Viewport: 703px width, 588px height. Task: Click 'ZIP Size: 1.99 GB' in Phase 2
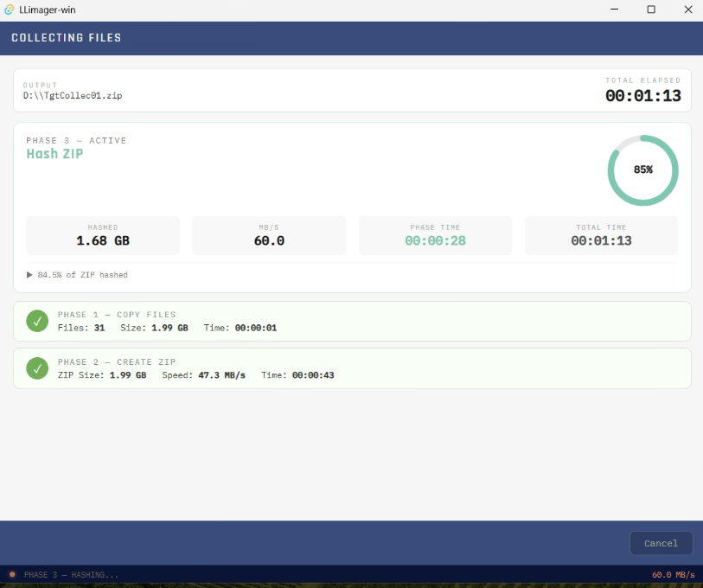point(102,375)
